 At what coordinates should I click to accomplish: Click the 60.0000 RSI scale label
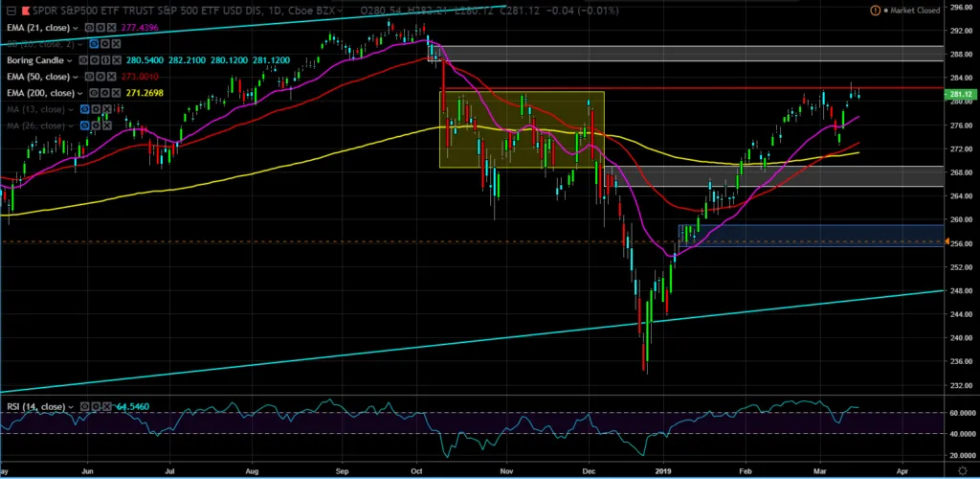(961, 413)
